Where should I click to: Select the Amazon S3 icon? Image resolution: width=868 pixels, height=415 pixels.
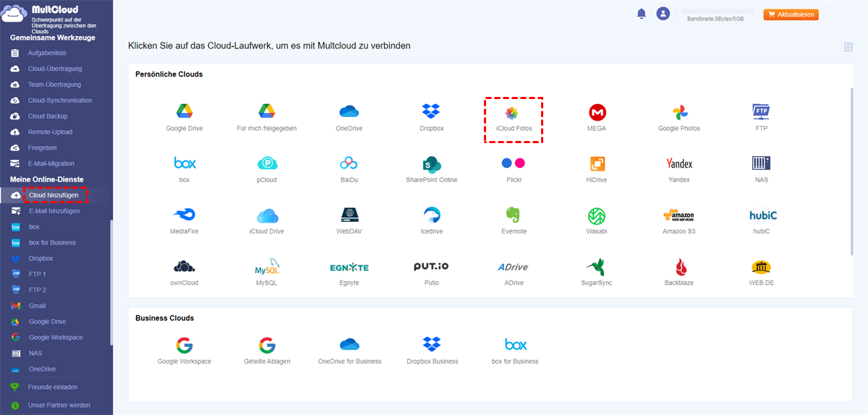click(679, 215)
